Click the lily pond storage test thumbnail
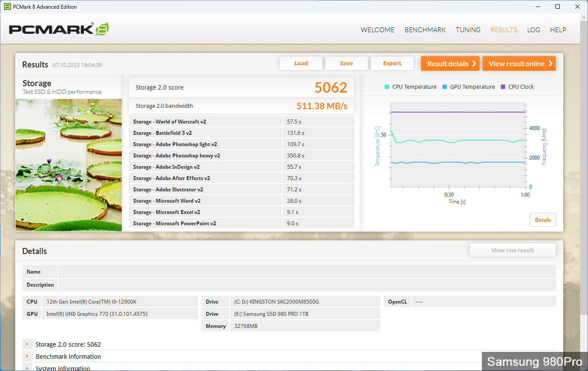The width and height of the screenshot is (588, 371). (x=69, y=165)
